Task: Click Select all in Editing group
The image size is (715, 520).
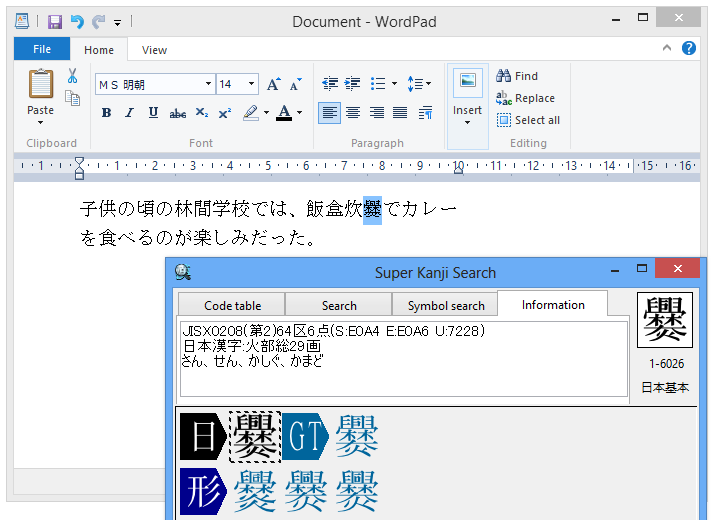Action: tap(528, 120)
